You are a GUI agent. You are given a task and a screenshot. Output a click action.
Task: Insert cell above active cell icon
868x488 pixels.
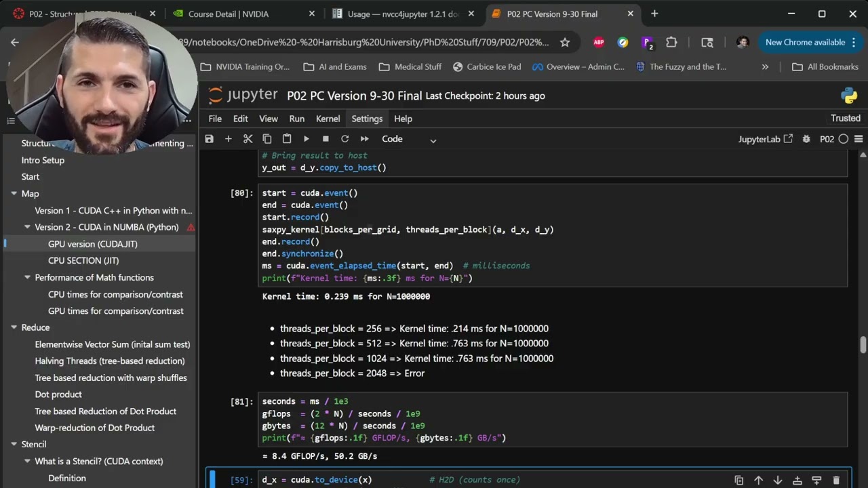pyautogui.click(x=797, y=480)
